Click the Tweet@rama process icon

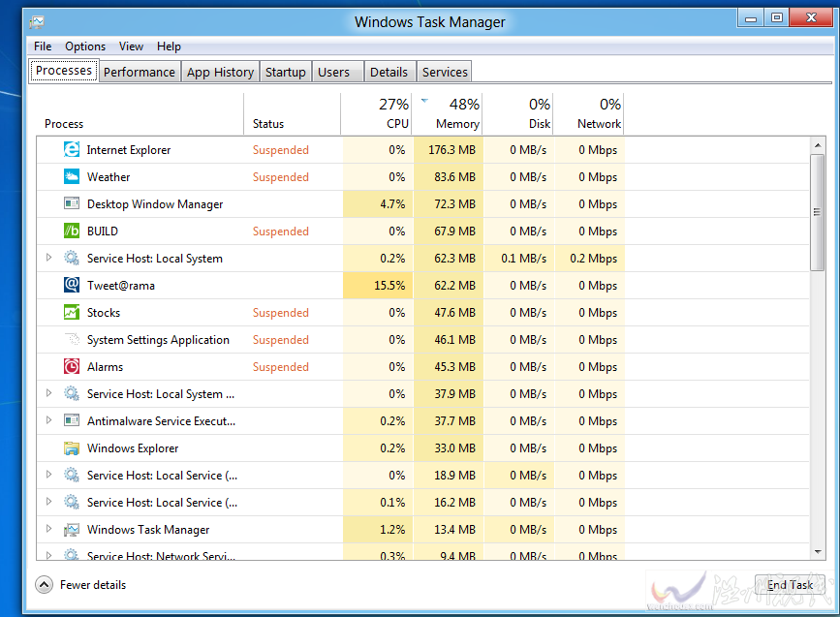coord(72,285)
